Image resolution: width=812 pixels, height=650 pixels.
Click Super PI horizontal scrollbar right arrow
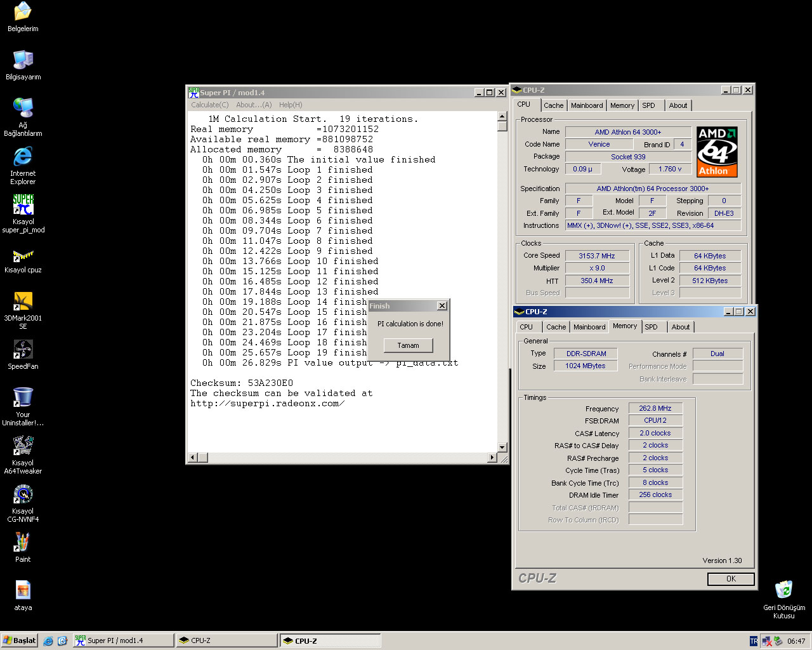pyautogui.click(x=492, y=457)
